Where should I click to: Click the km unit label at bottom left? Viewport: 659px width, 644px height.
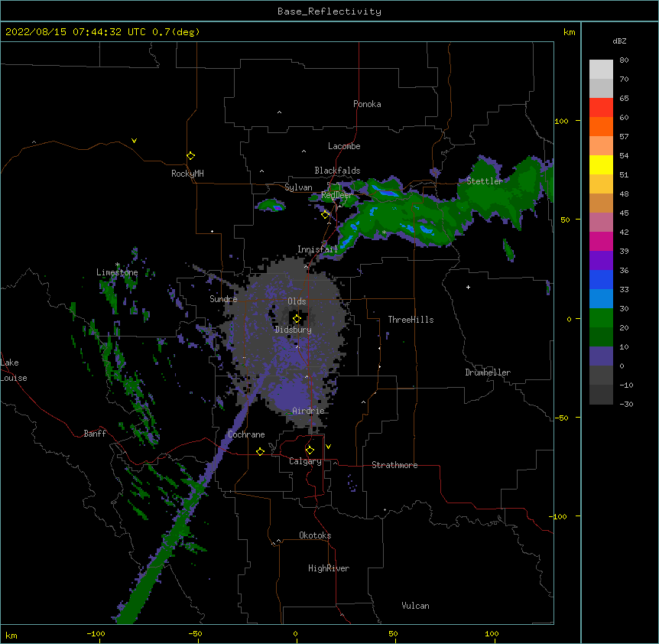coord(11,636)
